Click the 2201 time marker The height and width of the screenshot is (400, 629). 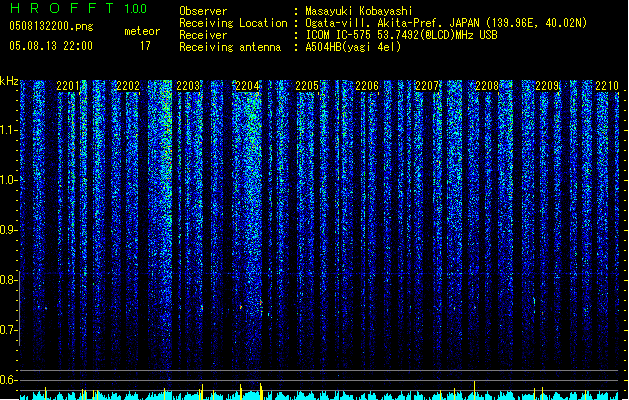coord(68,86)
